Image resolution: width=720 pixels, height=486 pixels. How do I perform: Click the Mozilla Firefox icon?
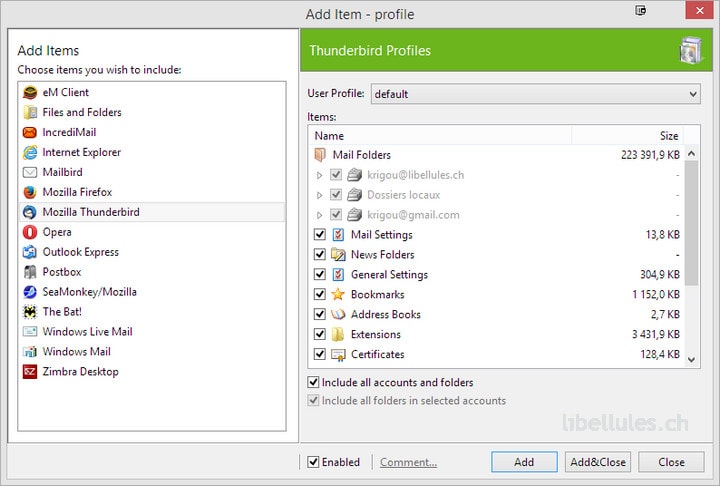tap(30, 192)
